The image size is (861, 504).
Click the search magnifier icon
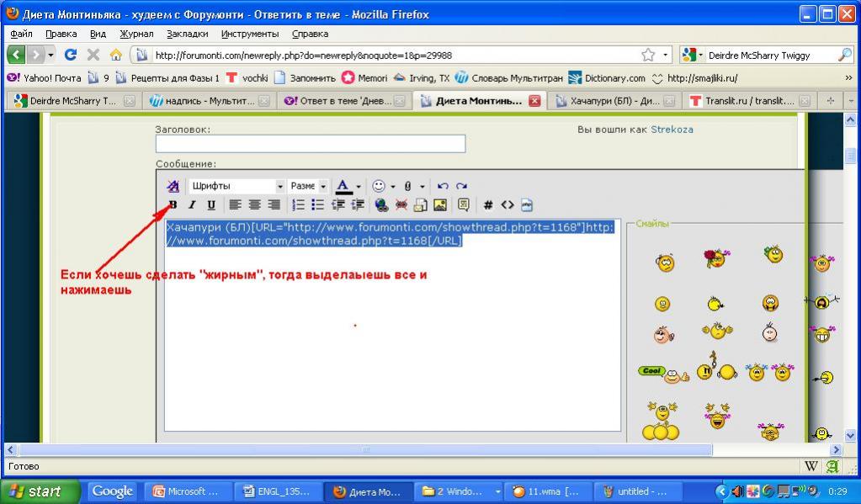(844, 55)
